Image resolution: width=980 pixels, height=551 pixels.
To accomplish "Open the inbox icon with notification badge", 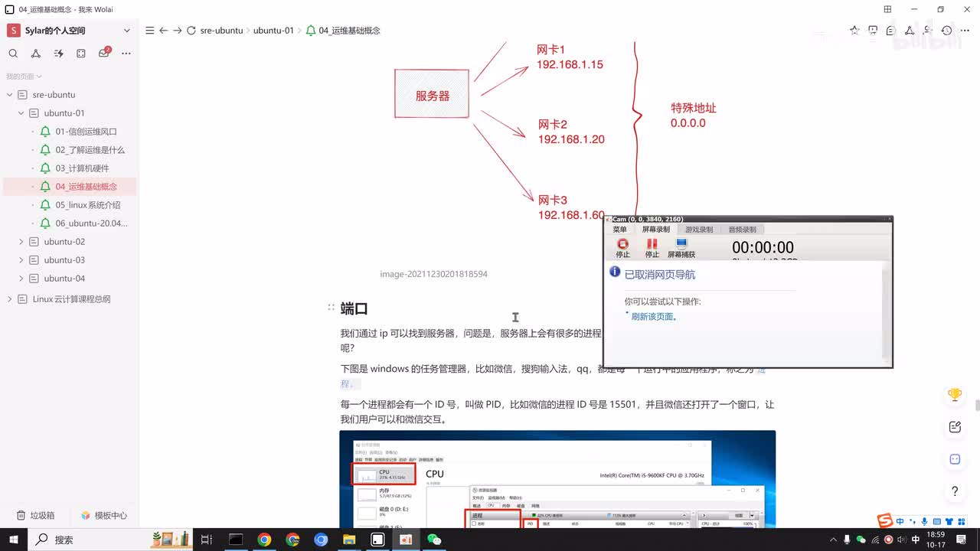I will pyautogui.click(x=104, y=53).
